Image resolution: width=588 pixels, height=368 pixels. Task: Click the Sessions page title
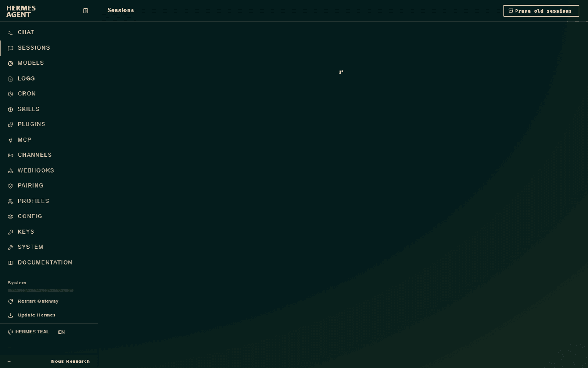pos(121,10)
